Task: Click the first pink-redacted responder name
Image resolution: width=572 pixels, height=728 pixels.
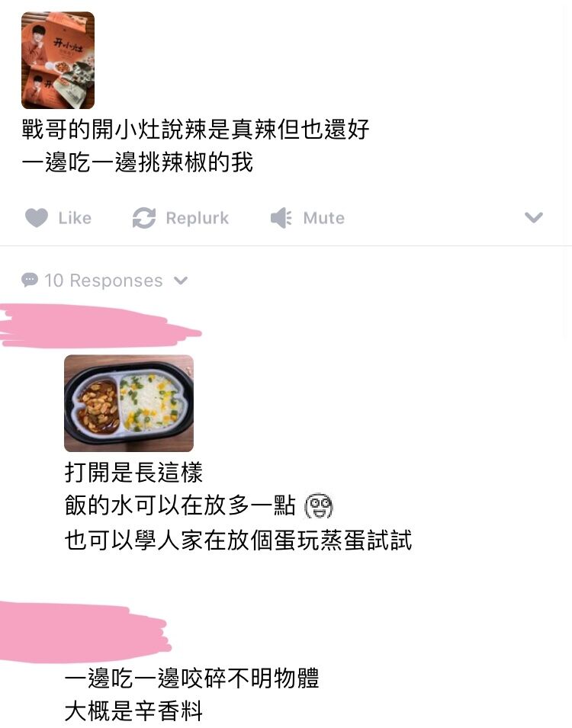Action: [x=100, y=326]
